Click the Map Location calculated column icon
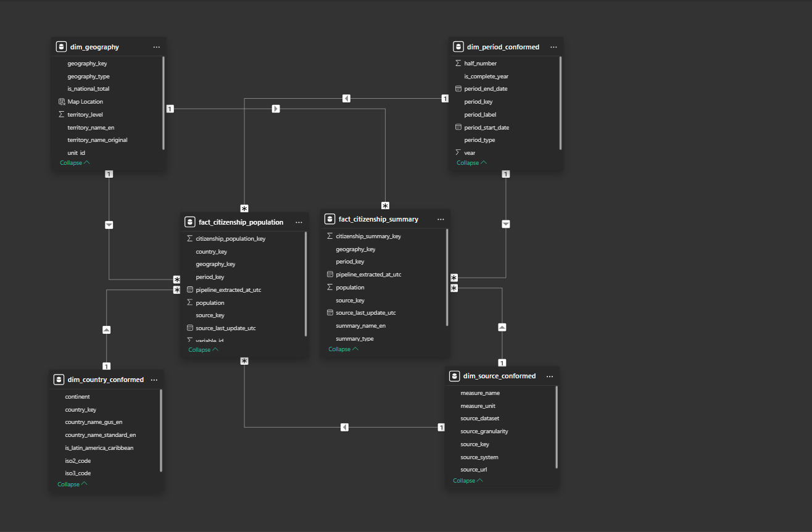This screenshot has height=532, width=812. (61, 102)
